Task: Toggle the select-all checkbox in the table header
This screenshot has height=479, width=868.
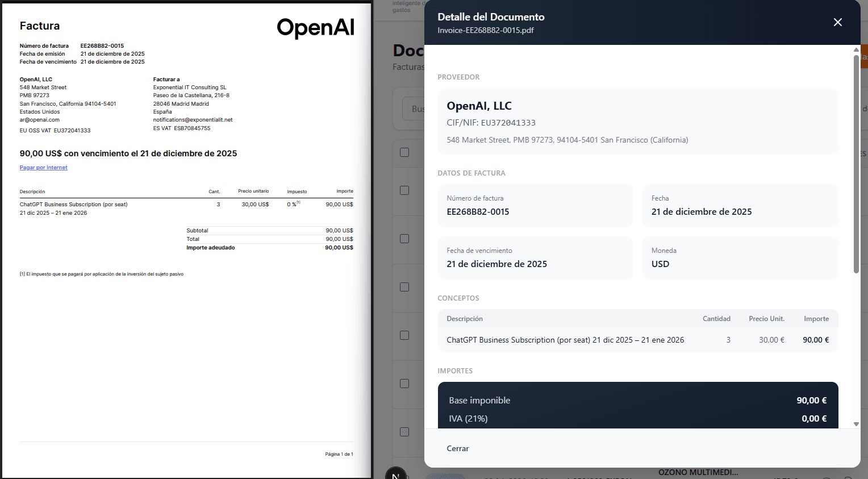Action: [x=404, y=152]
